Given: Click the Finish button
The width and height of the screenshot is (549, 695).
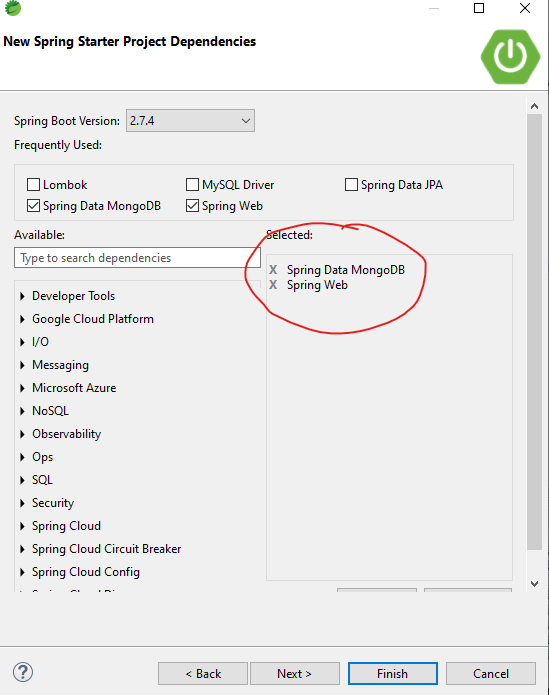Looking at the screenshot, I should (x=393, y=674).
